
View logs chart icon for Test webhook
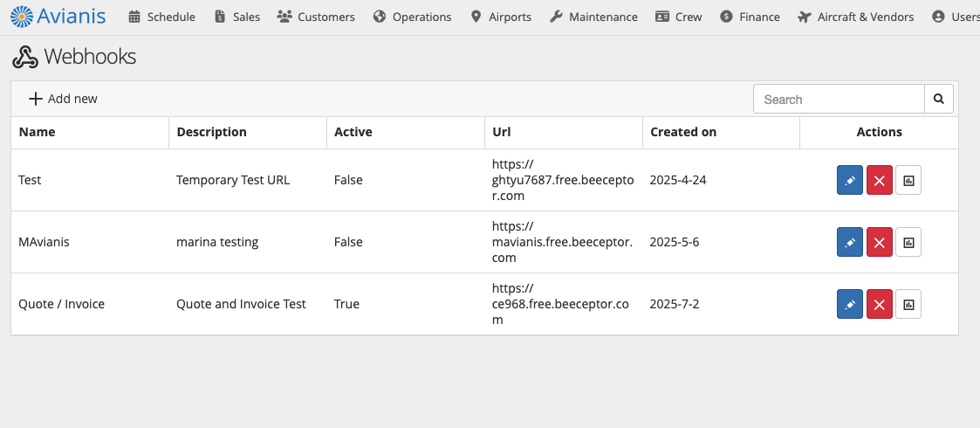point(908,180)
